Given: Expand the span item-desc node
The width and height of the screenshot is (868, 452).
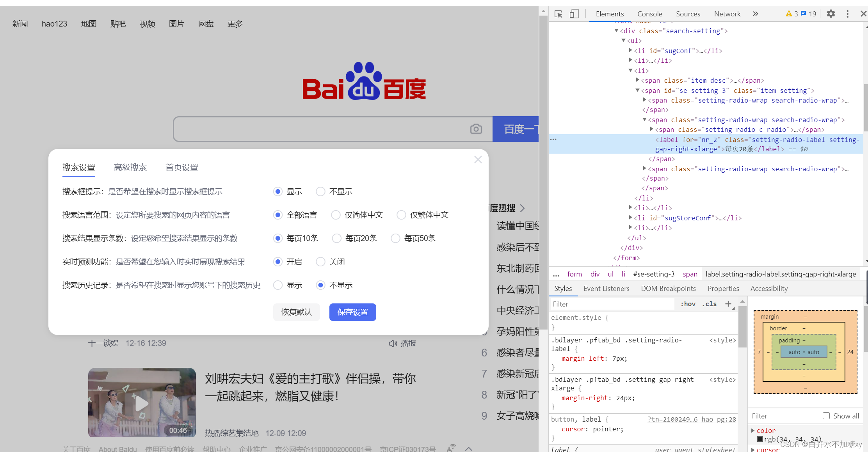Looking at the screenshot, I should 637,80.
